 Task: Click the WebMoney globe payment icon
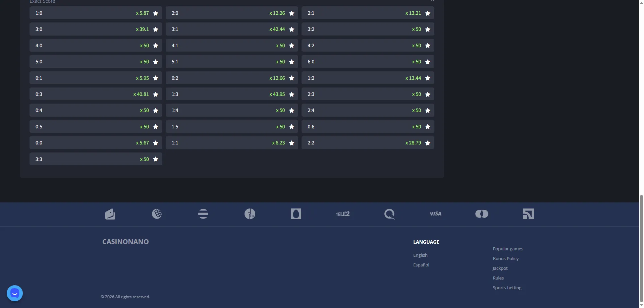(x=157, y=214)
